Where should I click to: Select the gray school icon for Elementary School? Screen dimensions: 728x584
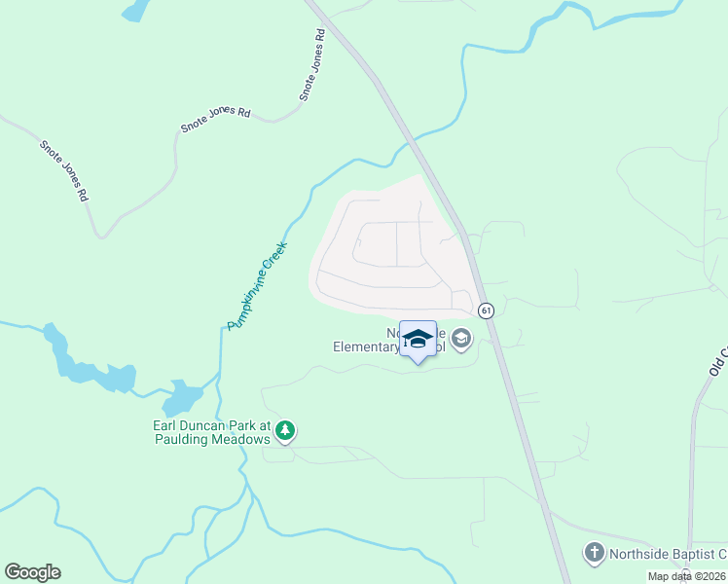[x=461, y=340]
